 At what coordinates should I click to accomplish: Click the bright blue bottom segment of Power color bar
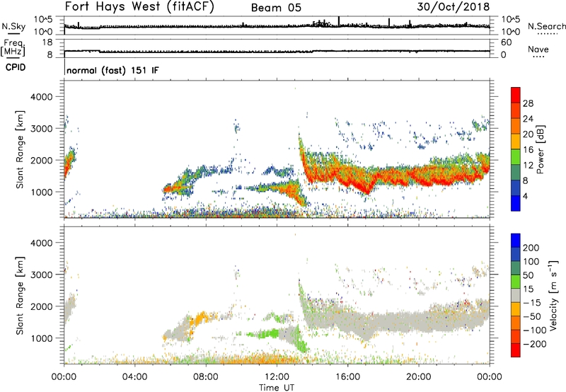tap(516, 203)
